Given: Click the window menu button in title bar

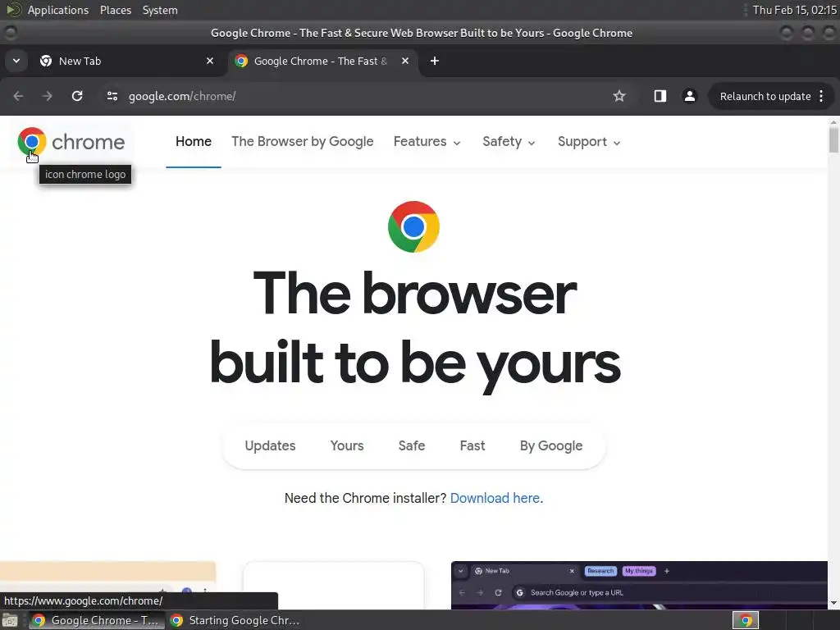Looking at the screenshot, I should (10, 33).
